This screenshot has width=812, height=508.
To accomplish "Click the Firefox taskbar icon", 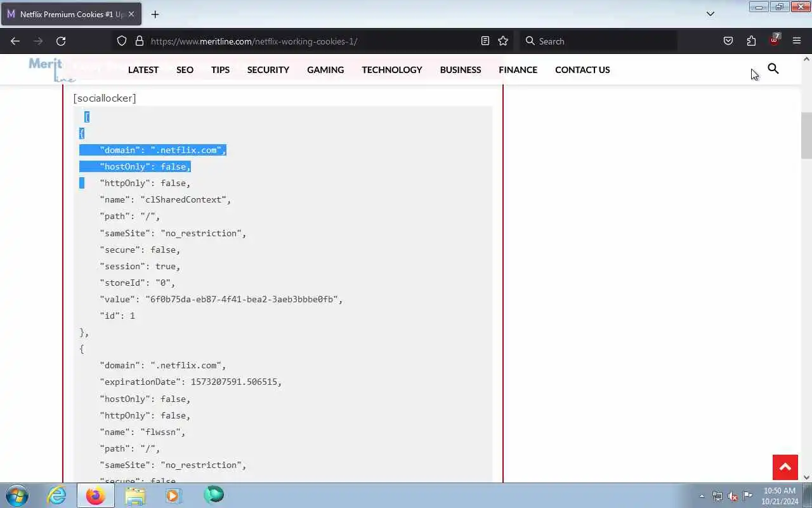I will point(96,495).
